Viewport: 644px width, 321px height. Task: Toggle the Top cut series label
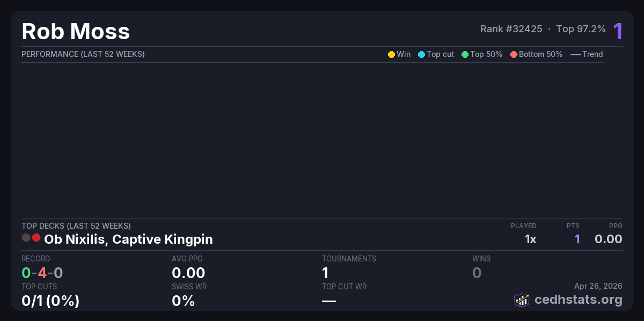click(440, 54)
